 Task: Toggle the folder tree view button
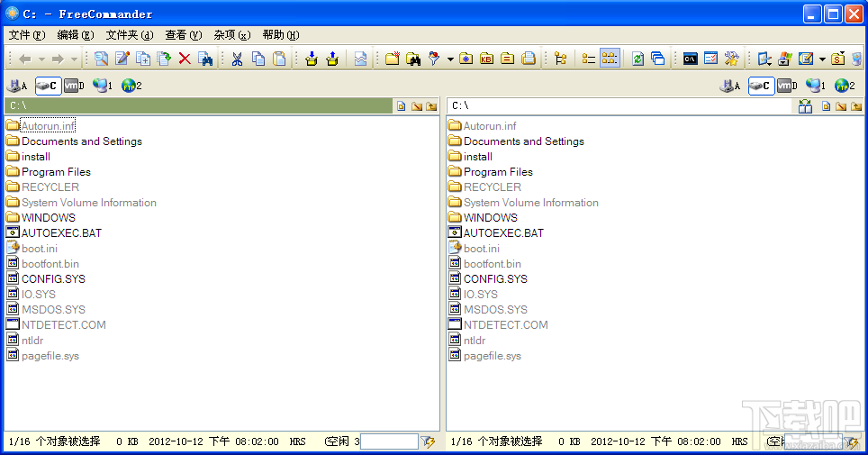click(561, 59)
